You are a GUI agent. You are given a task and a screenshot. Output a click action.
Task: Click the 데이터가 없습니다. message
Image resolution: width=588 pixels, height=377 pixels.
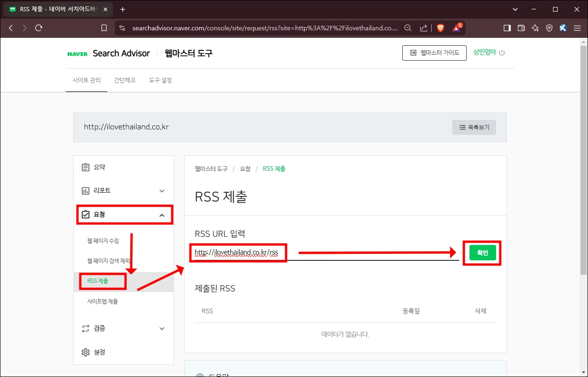(x=345, y=334)
